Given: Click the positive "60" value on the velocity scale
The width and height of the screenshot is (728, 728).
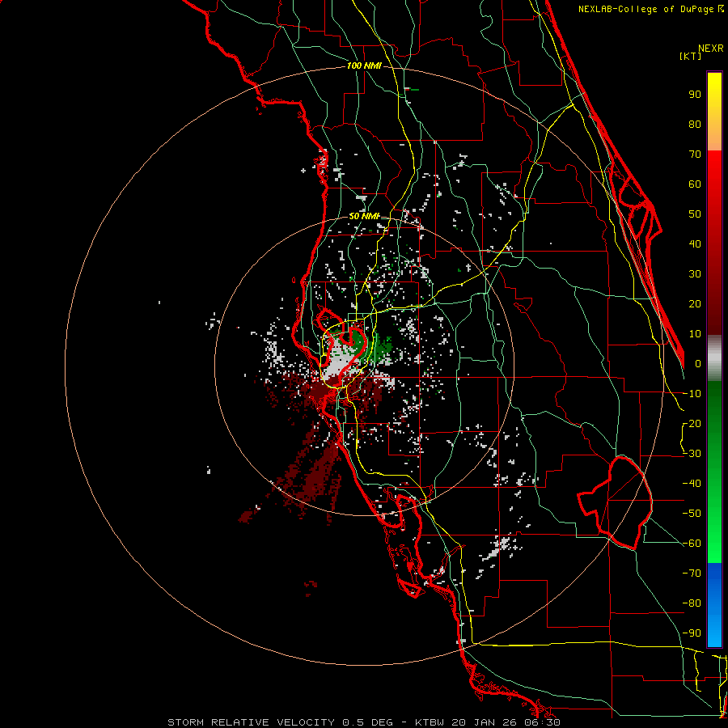Looking at the screenshot, I should (x=695, y=184).
